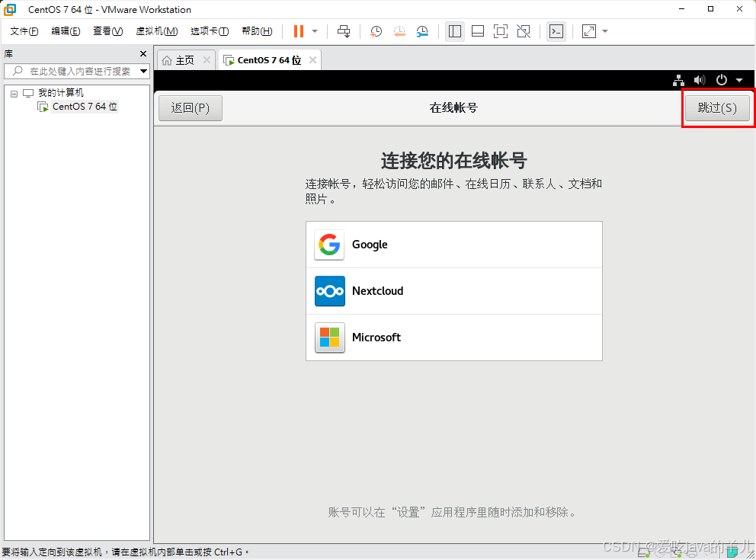
Task: Open the 编辑(E) menu
Action: (x=66, y=31)
